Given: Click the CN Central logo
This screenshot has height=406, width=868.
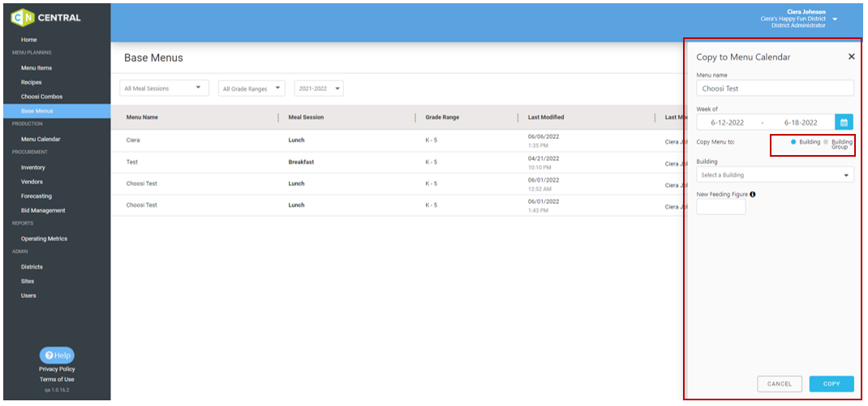Looking at the screenshot, I should tap(46, 18).
